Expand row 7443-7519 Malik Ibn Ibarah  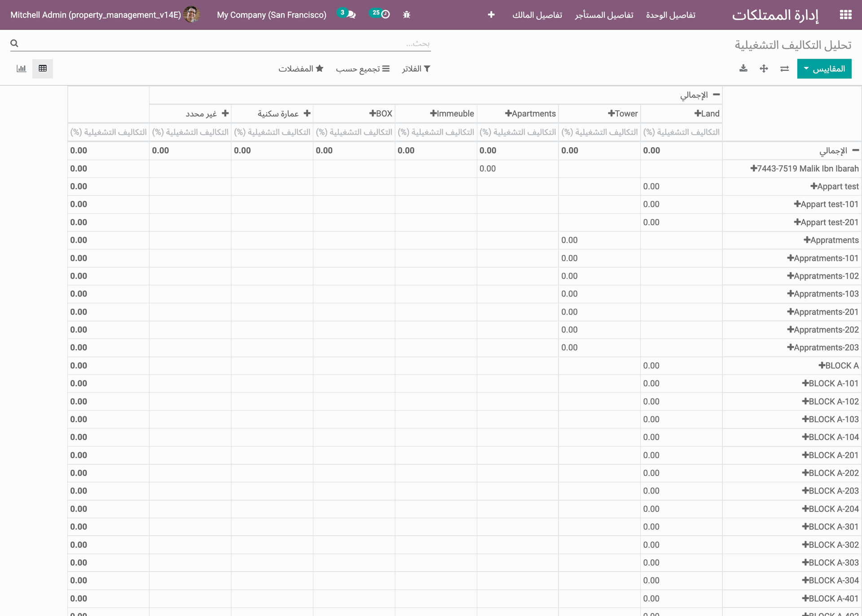[804, 169]
